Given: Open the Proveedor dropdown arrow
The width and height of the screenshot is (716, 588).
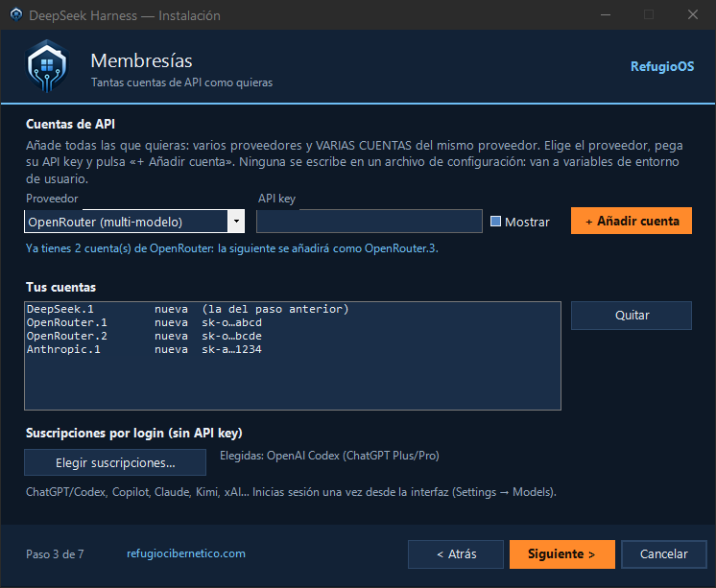Looking at the screenshot, I should coord(236,222).
